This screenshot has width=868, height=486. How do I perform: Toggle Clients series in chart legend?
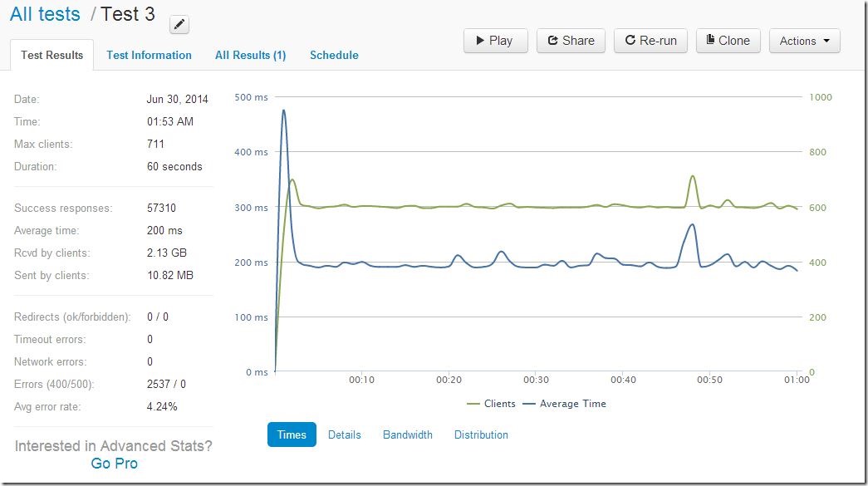(x=491, y=404)
